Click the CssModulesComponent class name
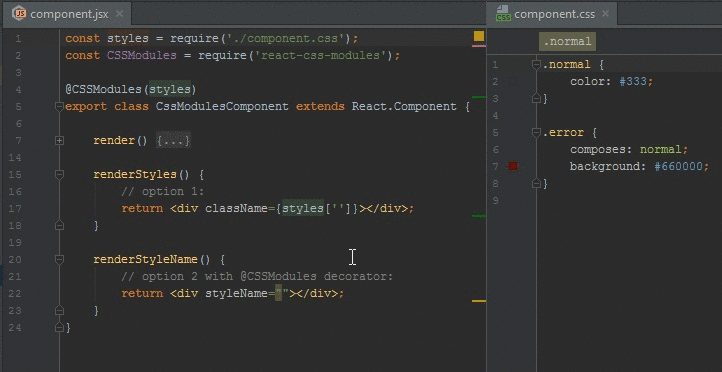The image size is (722, 372). coord(222,107)
